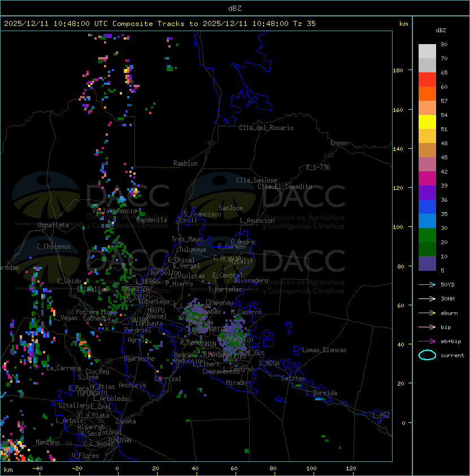The height and width of the screenshot is (476, 470).
Task: Select the magenta swatch below 42 dBZ
Action: click(x=427, y=178)
